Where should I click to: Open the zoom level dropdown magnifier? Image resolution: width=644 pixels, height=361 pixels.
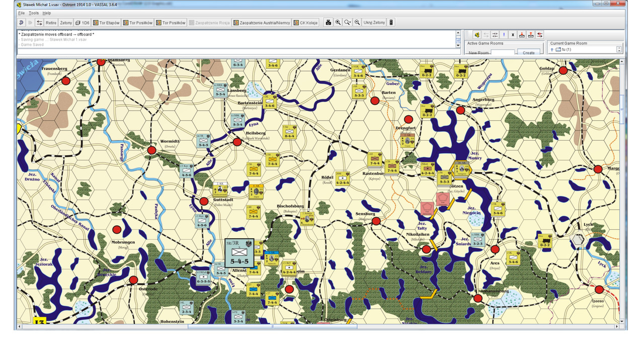click(x=348, y=23)
